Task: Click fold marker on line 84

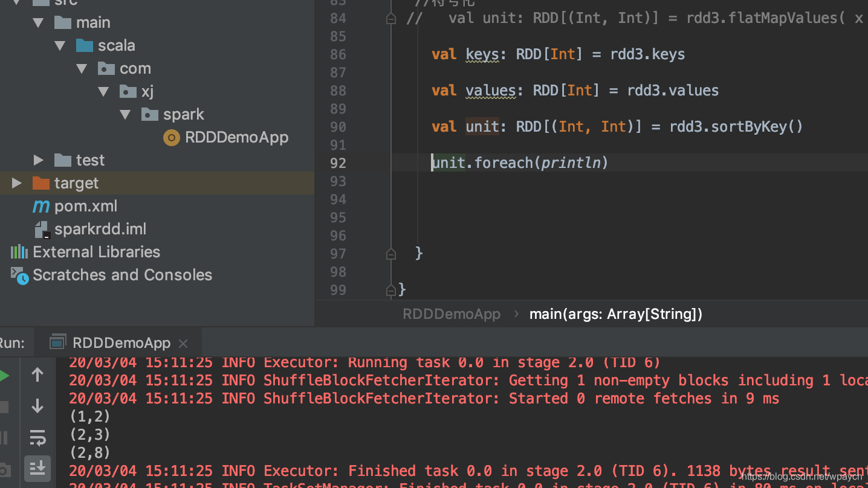Action: [x=391, y=19]
